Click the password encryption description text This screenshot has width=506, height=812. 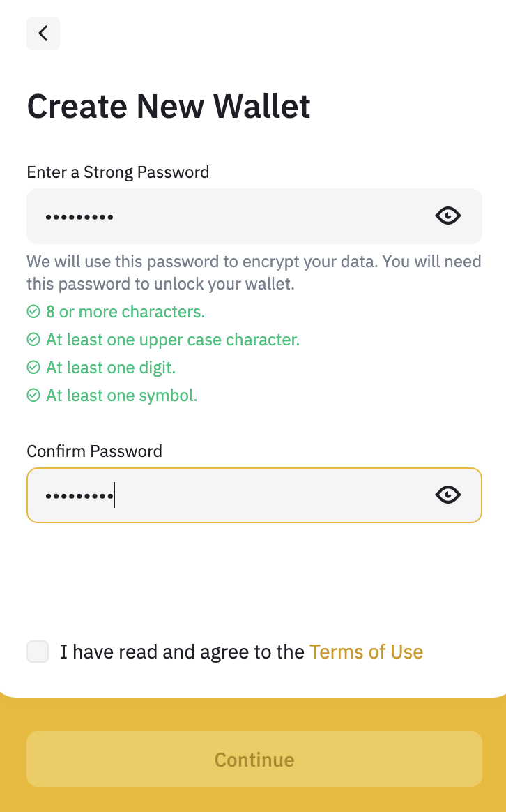point(254,272)
